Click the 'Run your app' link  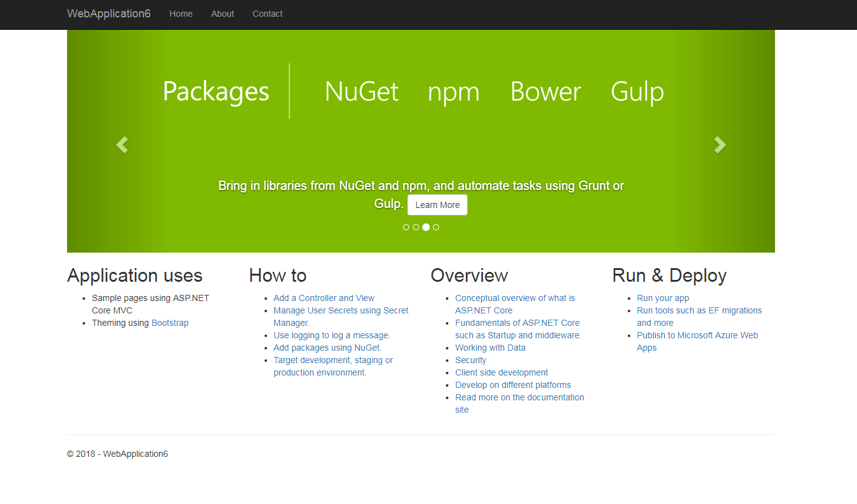tap(663, 298)
